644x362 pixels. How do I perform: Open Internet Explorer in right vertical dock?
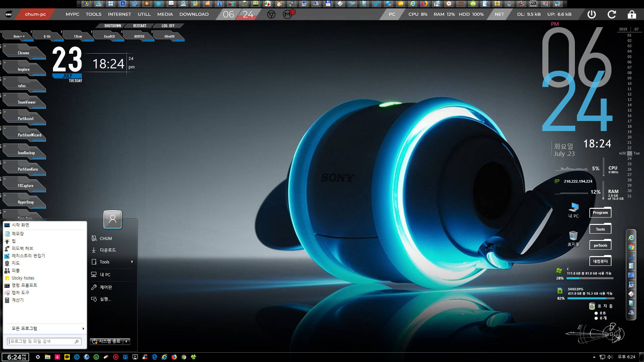(631, 238)
